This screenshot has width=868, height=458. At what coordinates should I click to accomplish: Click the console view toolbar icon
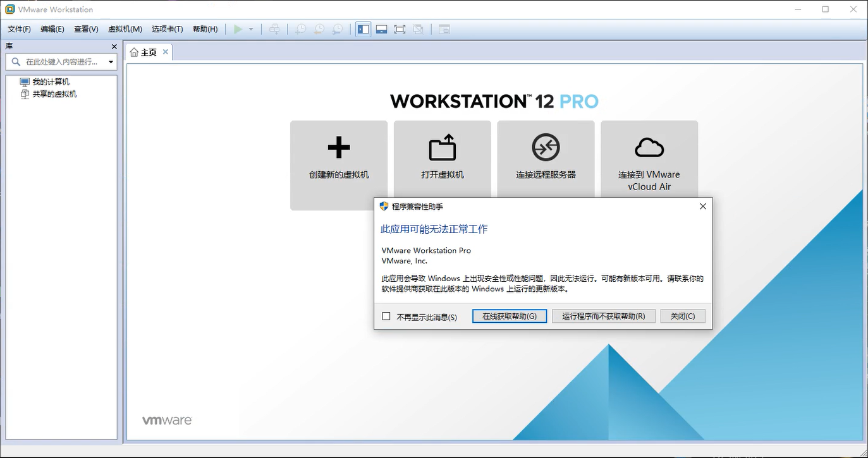[444, 29]
